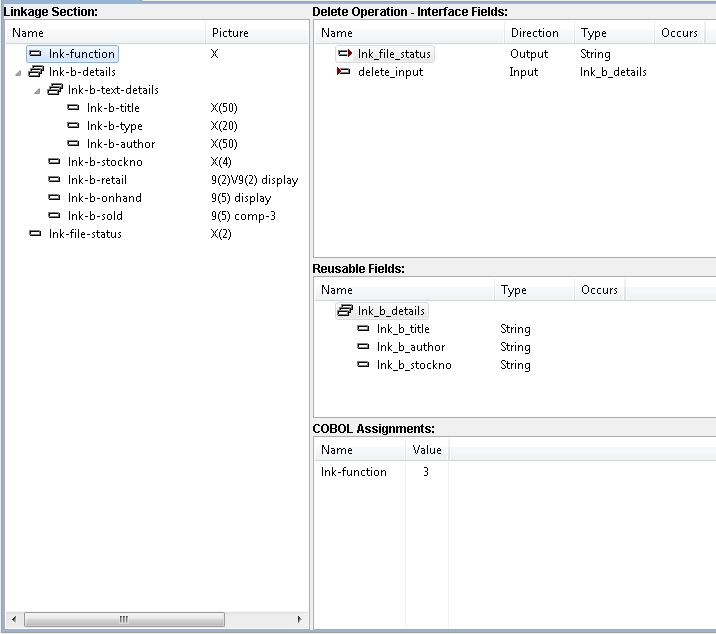The height and width of the screenshot is (634, 716).
Task: Select the lnk-b-retail tree item
Action: pyautogui.click(x=95, y=180)
